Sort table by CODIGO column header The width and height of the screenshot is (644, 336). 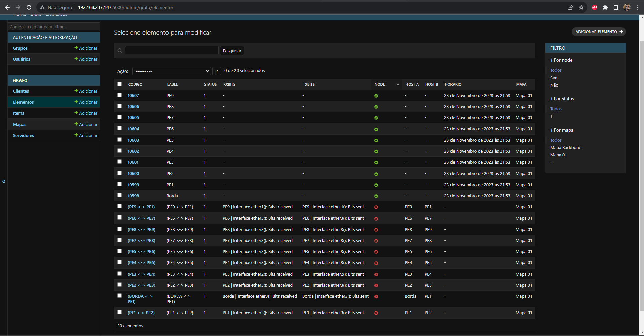135,84
